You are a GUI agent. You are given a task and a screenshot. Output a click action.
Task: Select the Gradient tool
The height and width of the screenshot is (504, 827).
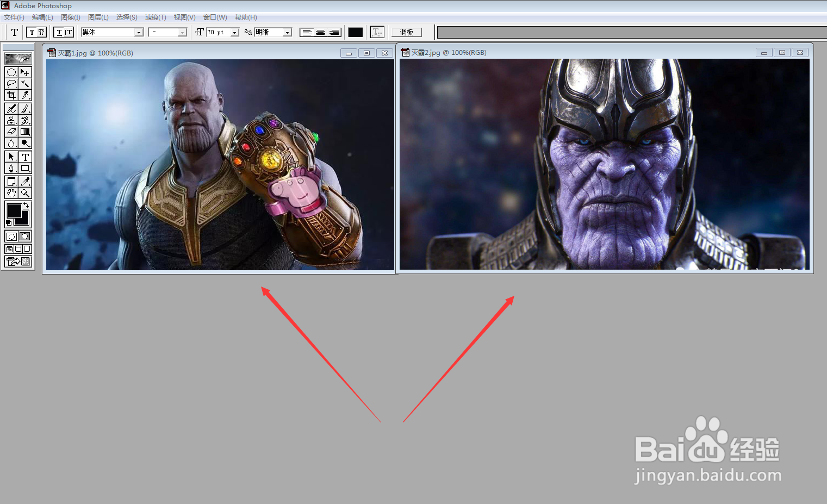[x=25, y=132]
